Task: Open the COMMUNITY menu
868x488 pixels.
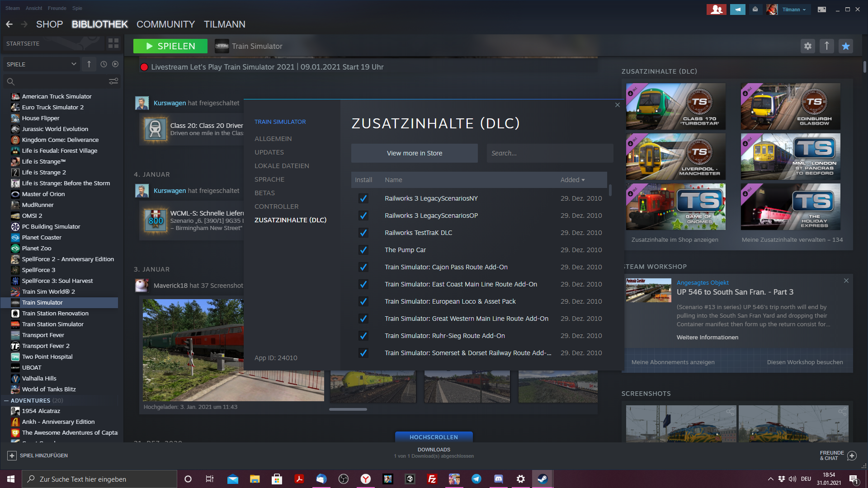Action: click(165, 24)
